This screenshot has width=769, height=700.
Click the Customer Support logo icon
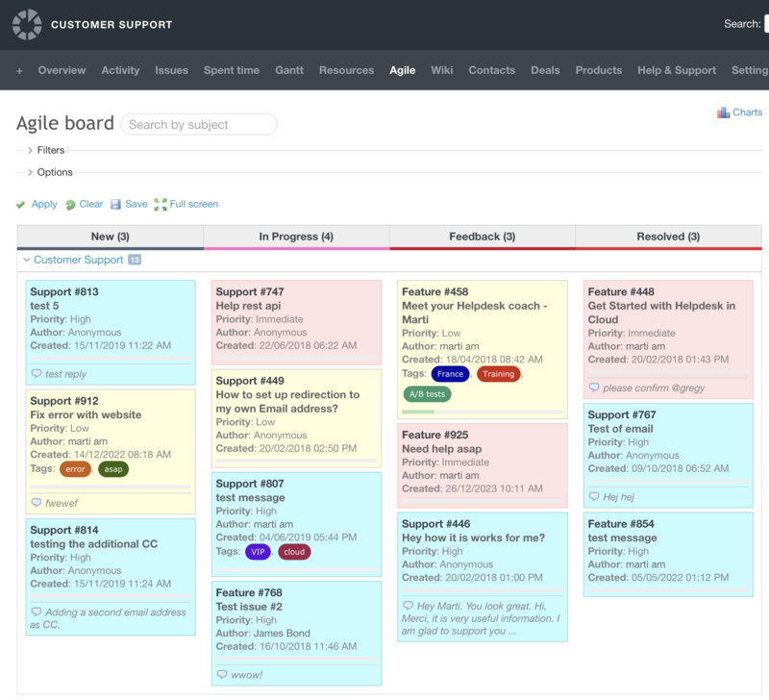[26, 23]
